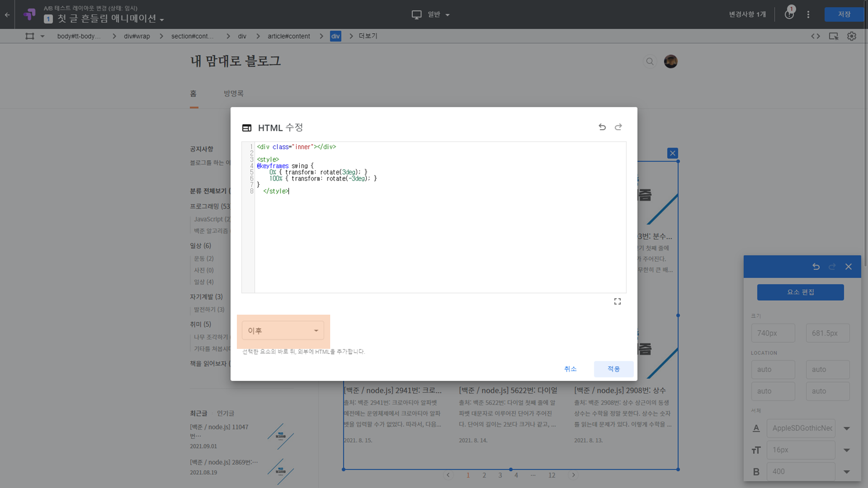Undo in the element edit panel
This screenshot has height=488, width=868.
coord(816,267)
